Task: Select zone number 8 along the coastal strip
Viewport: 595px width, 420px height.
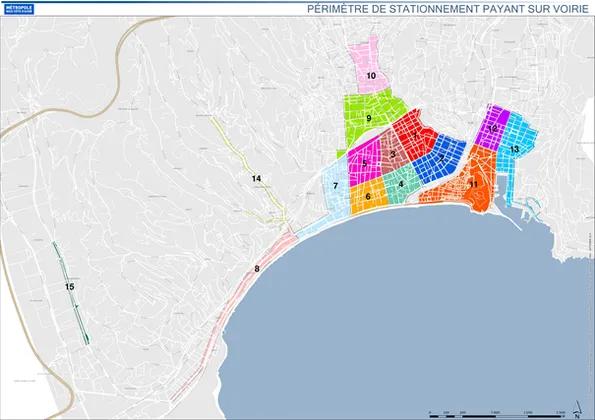Action: pyautogui.click(x=257, y=269)
